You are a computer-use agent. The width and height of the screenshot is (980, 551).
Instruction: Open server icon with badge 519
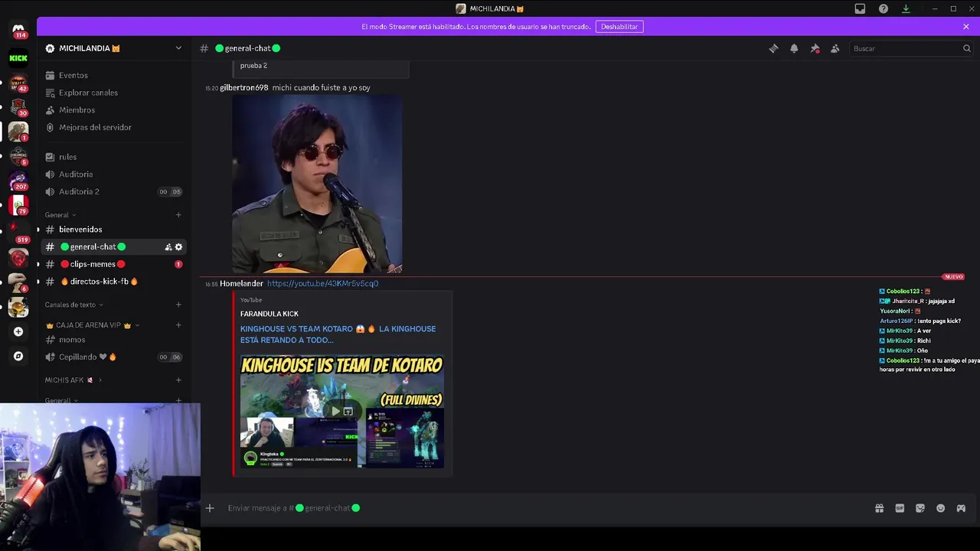click(x=18, y=233)
